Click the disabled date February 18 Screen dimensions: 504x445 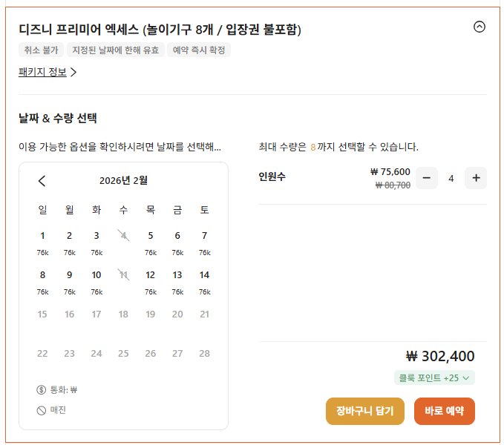(123, 314)
